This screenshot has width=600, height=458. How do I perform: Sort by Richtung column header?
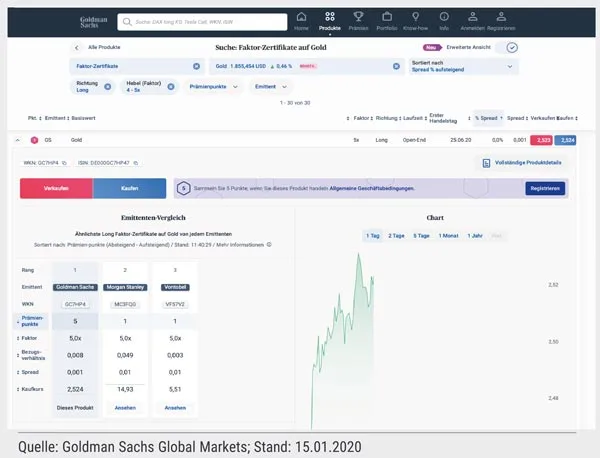tap(386, 118)
